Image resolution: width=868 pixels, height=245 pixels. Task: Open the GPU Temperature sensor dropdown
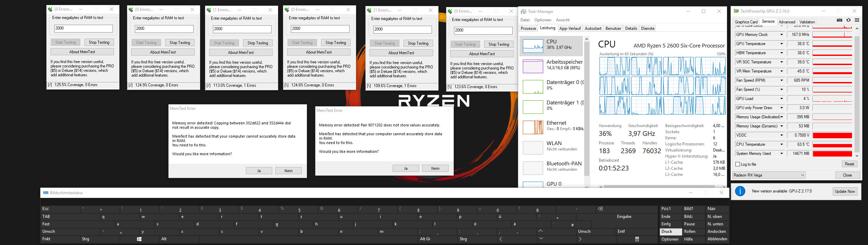click(x=782, y=44)
